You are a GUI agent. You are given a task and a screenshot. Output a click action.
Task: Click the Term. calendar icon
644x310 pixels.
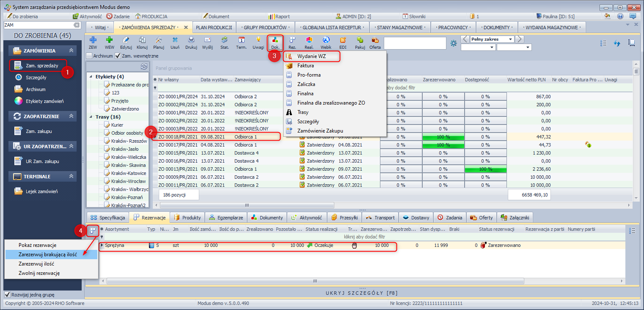point(241,42)
